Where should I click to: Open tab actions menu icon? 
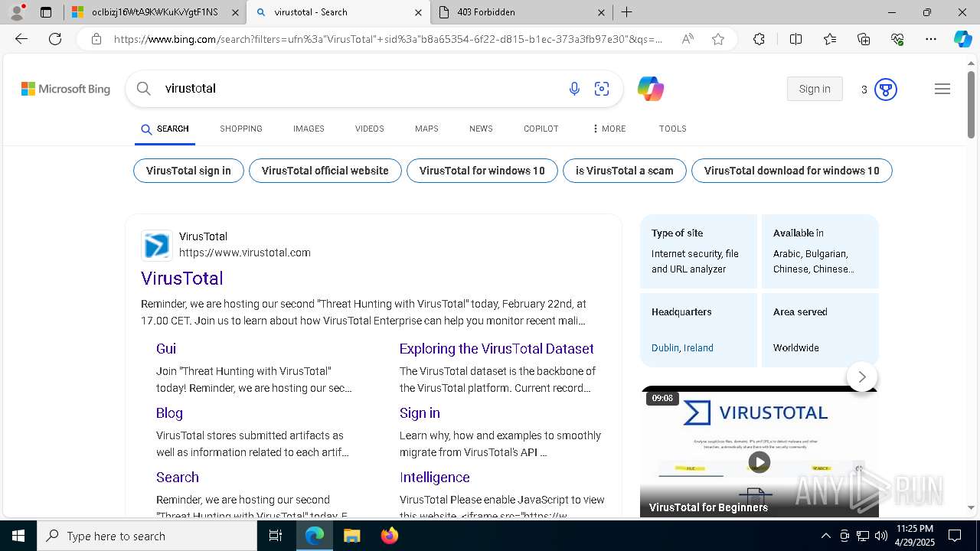[46, 12]
